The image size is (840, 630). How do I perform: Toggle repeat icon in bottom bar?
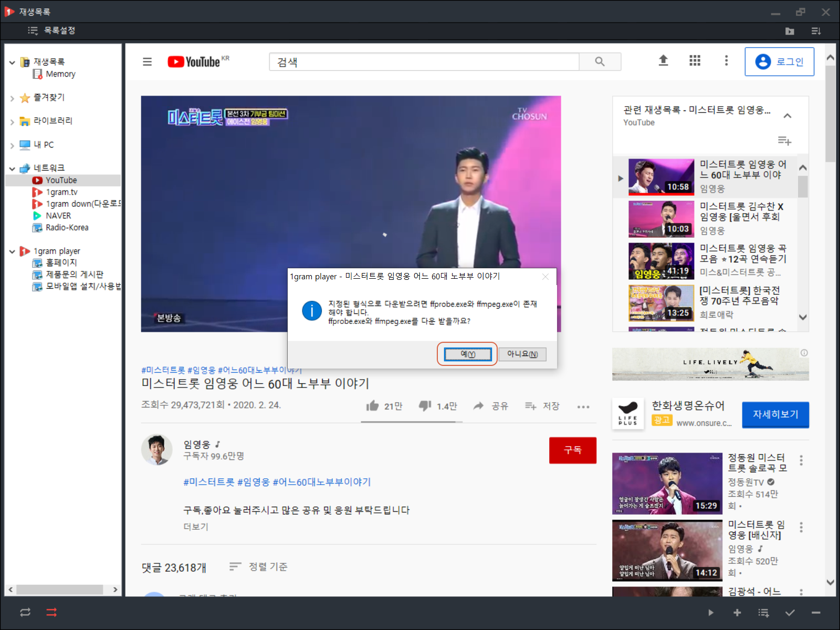point(25,612)
